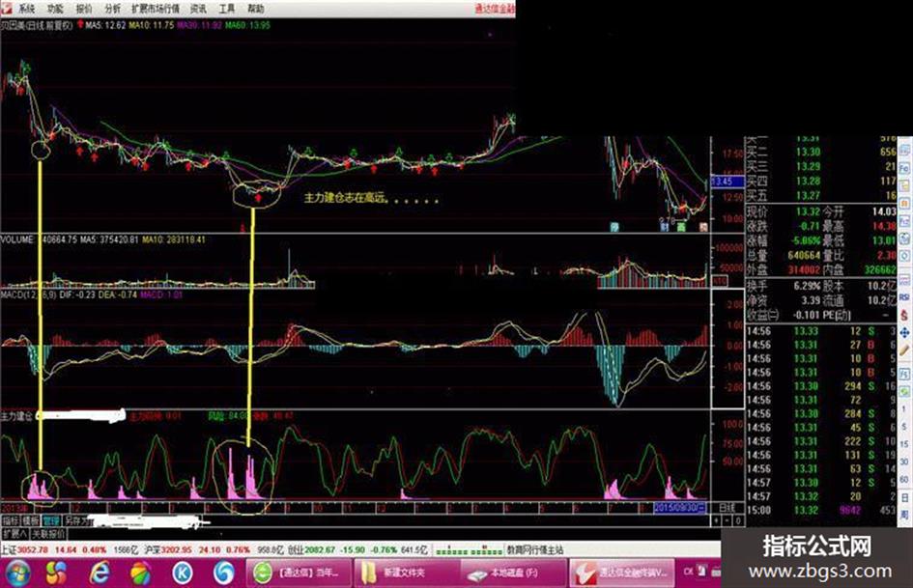Image resolution: width=913 pixels, height=588 pixels.
Task: Switch to 1-minute period in sidebar
Action: click(x=905, y=408)
